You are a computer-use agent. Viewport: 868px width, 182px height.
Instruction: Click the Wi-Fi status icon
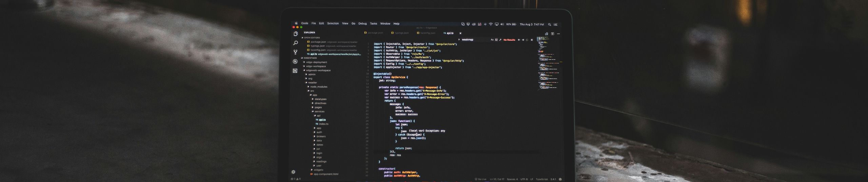point(491,24)
